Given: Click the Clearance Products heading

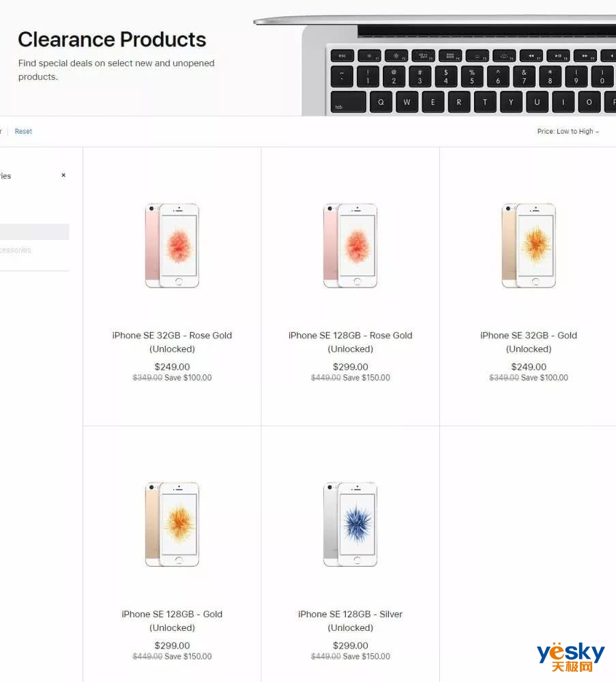Looking at the screenshot, I should [112, 40].
